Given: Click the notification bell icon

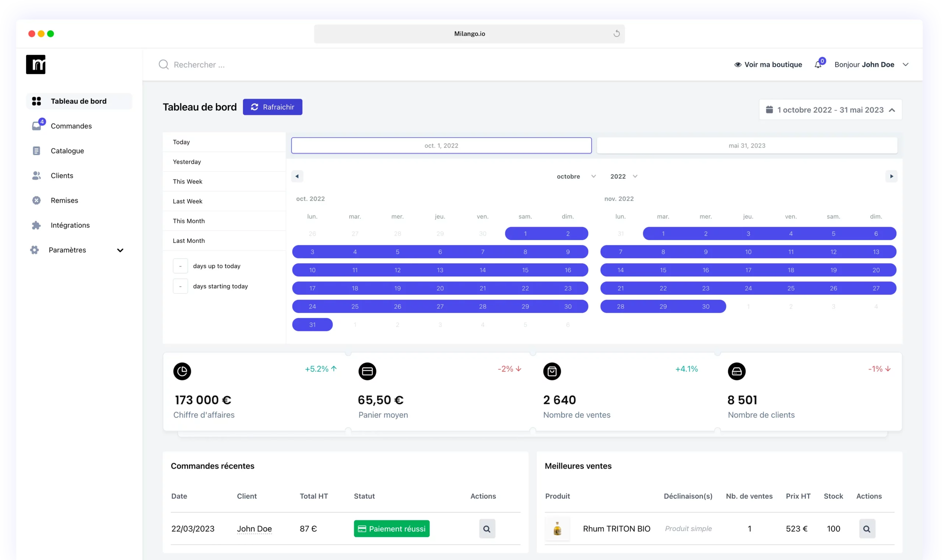Looking at the screenshot, I should pos(818,64).
